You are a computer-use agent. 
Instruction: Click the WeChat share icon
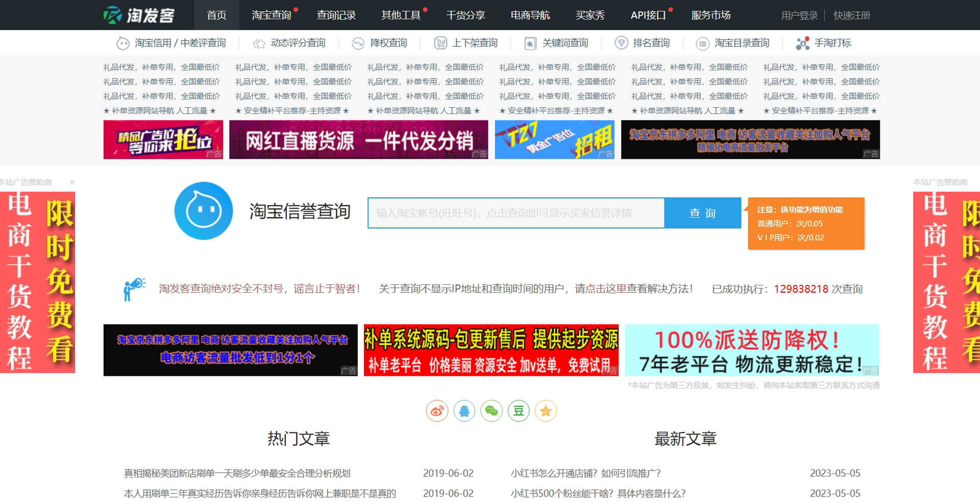492,411
